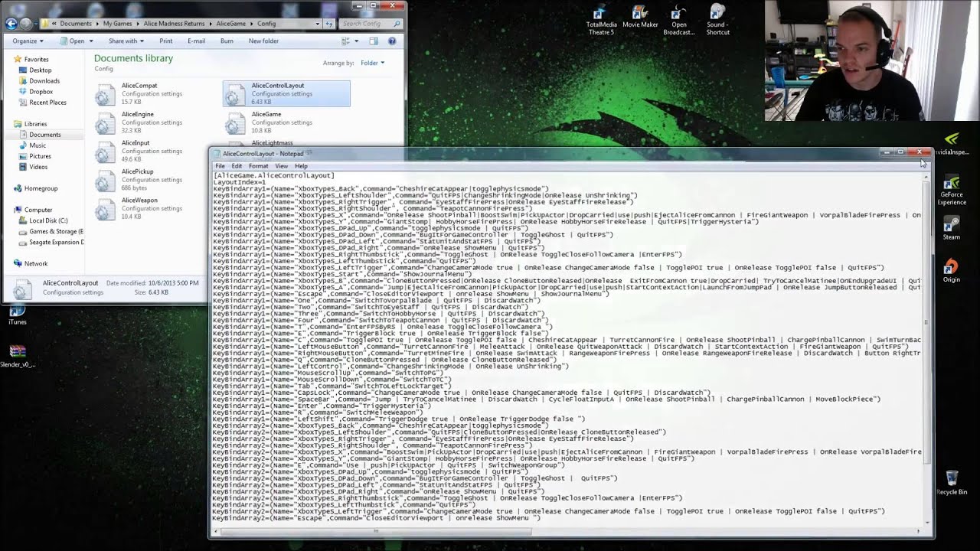
Task: Click New folder in Explorer toolbar
Action: pos(263,41)
